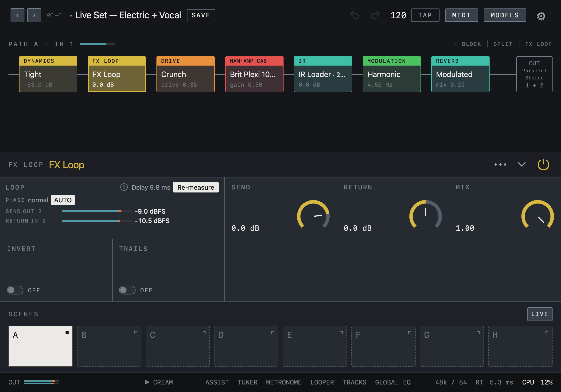Toggle the FX Loop block power icon
The image size is (561, 392).
click(543, 165)
